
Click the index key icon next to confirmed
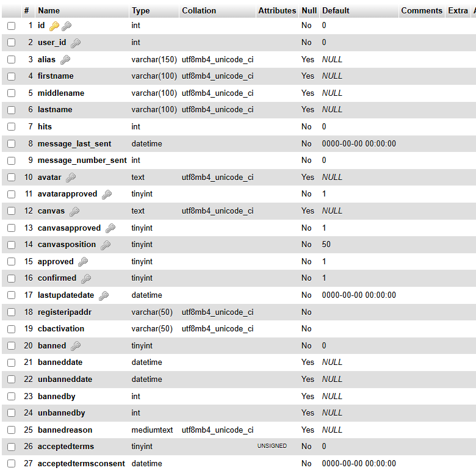[86, 278]
